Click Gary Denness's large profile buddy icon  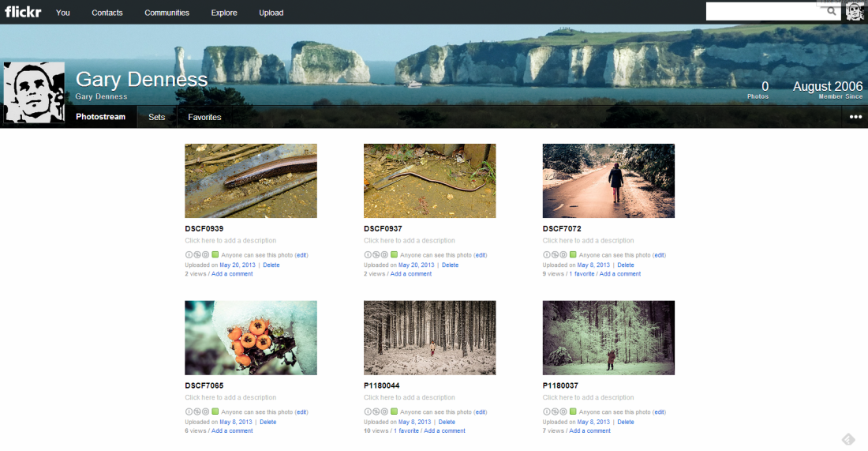click(34, 92)
